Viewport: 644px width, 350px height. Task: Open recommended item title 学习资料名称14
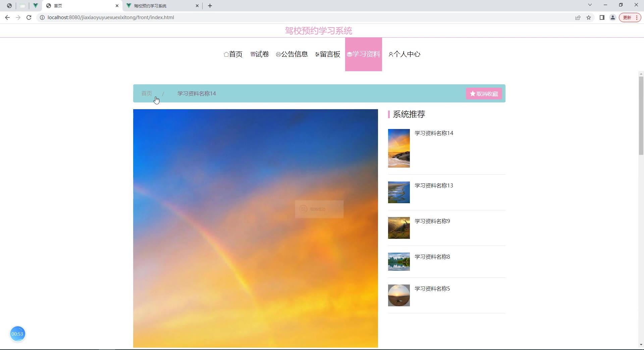(x=434, y=133)
